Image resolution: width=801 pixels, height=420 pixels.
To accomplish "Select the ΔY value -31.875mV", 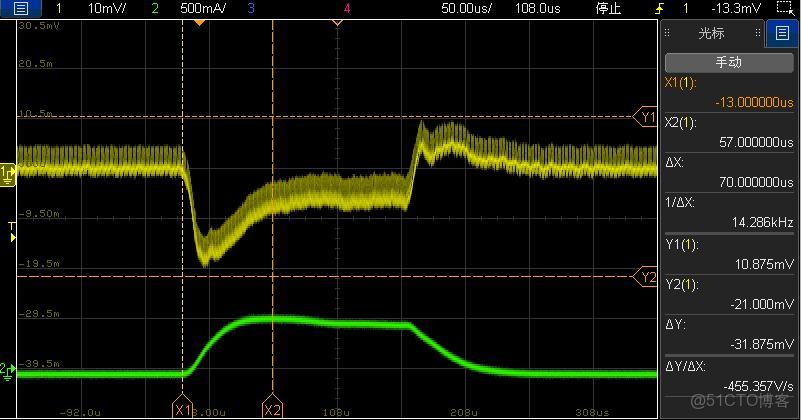I will click(x=762, y=344).
